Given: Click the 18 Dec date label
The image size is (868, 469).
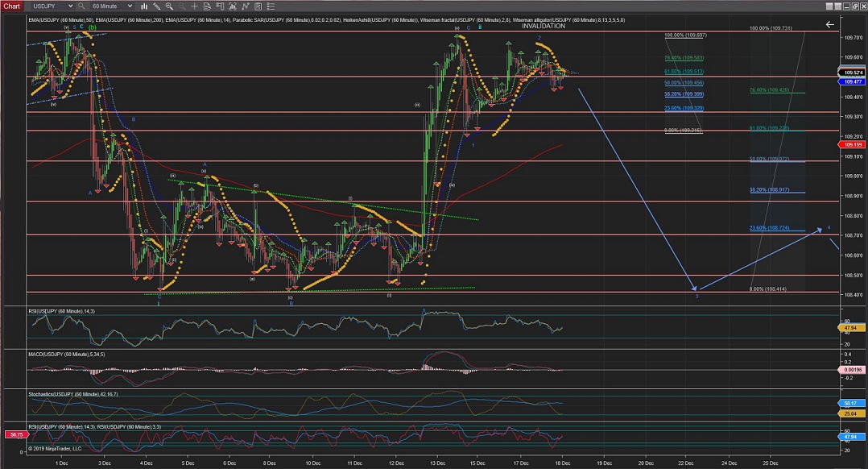Looking at the screenshot, I should coord(562,463).
